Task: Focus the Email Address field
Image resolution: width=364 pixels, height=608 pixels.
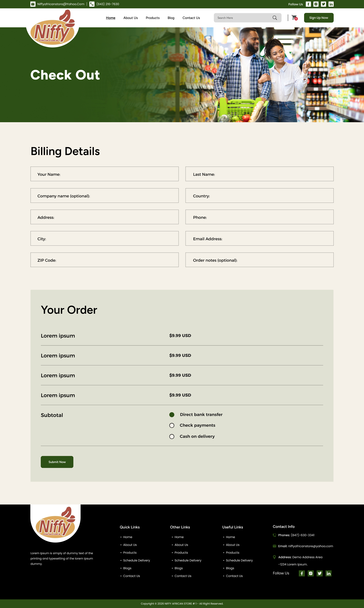Action: point(259,238)
